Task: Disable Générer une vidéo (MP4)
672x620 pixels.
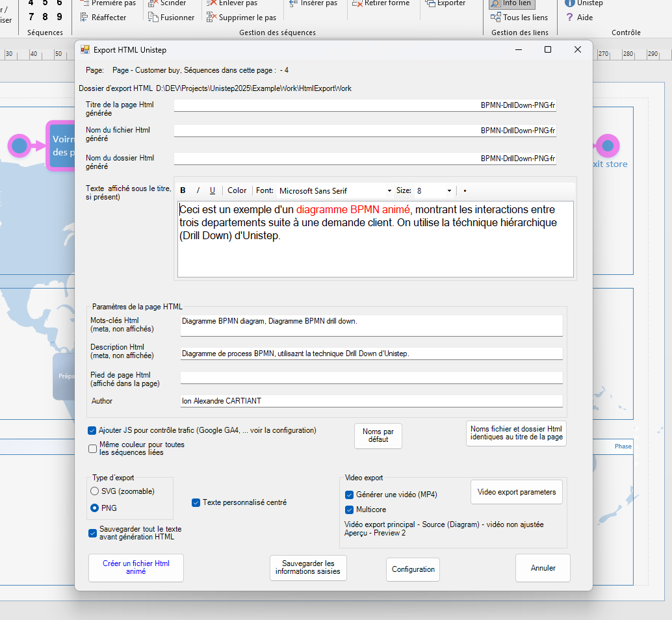Action: coord(349,495)
